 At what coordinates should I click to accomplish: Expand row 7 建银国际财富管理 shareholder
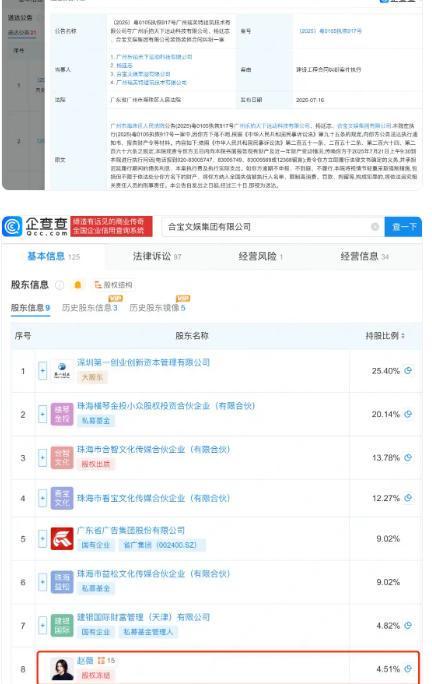coord(42,626)
